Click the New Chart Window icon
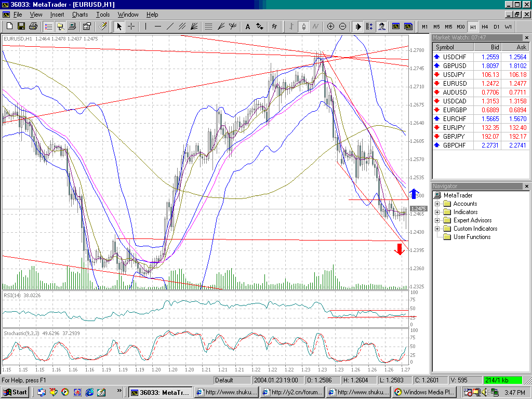Viewport: 532px width, 399px height. pyautogui.click(x=396, y=26)
